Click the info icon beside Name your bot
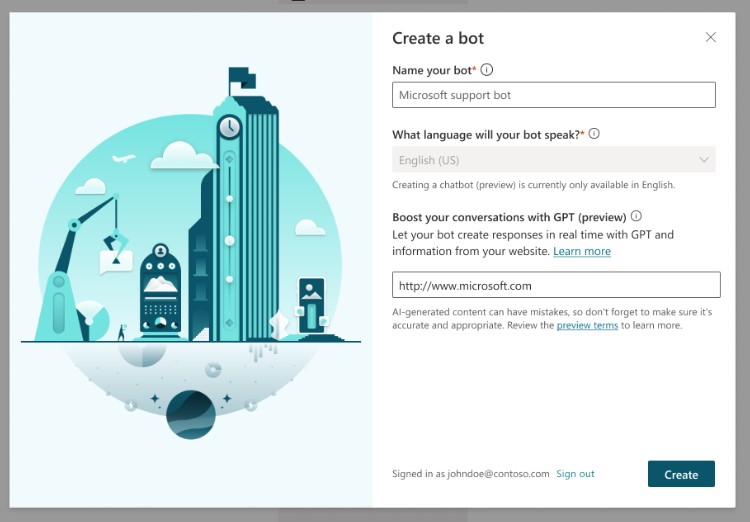This screenshot has width=750, height=522. [x=486, y=70]
